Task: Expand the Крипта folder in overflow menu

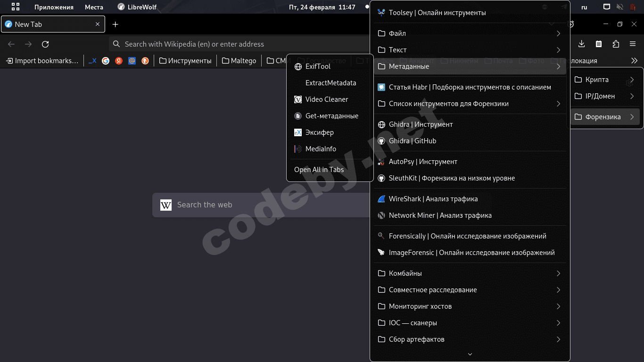Action: point(605,80)
